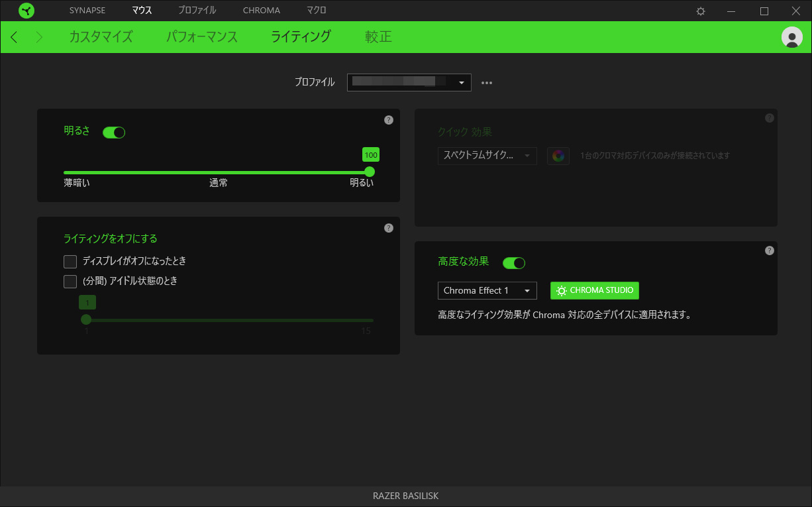This screenshot has height=507, width=812.
Task: Toggle the 高度な効果 switch
Action: pyautogui.click(x=514, y=263)
